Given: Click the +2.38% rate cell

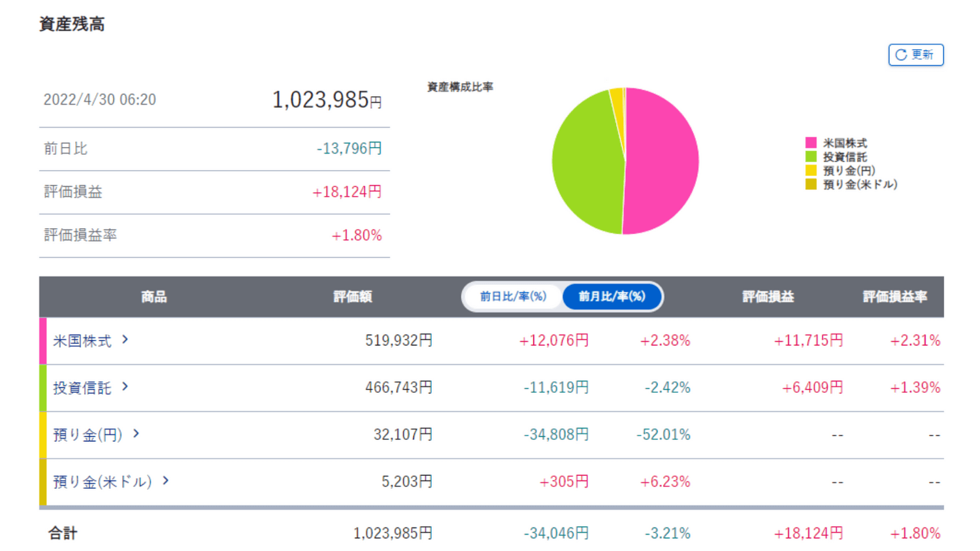Looking at the screenshot, I should click(x=665, y=341).
